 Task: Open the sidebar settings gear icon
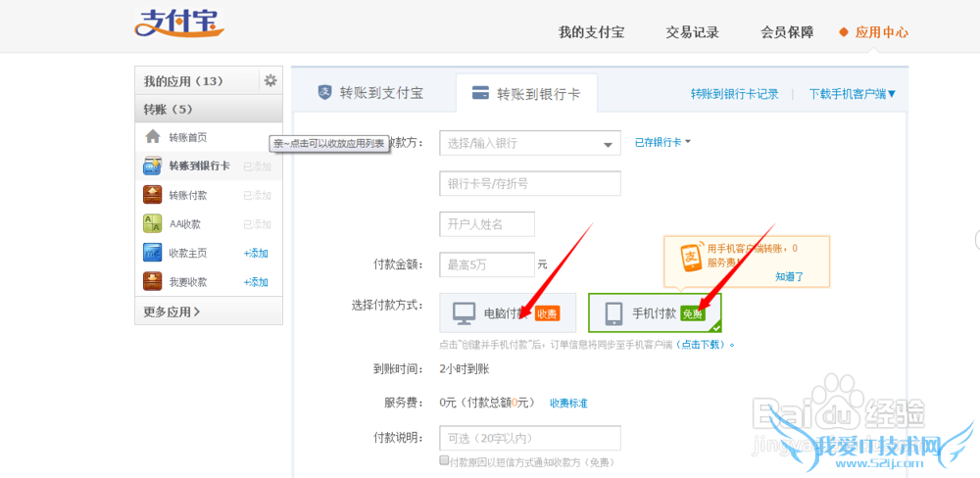[x=270, y=80]
